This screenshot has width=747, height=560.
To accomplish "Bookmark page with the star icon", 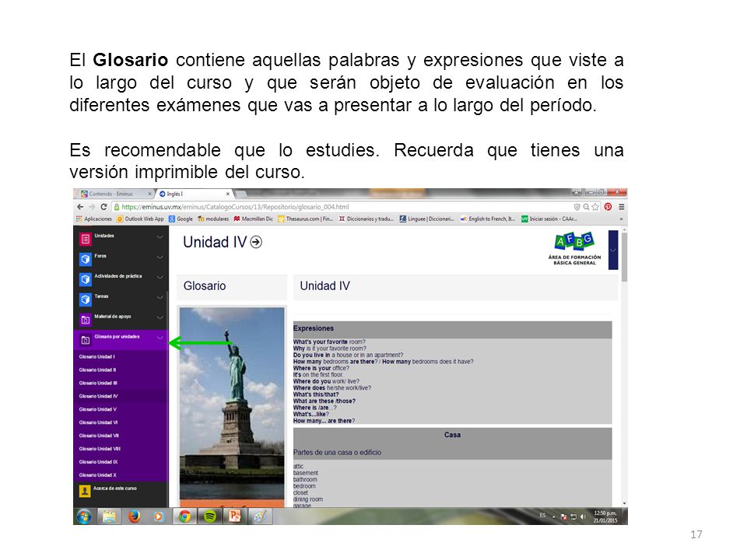I will [595, 207].
